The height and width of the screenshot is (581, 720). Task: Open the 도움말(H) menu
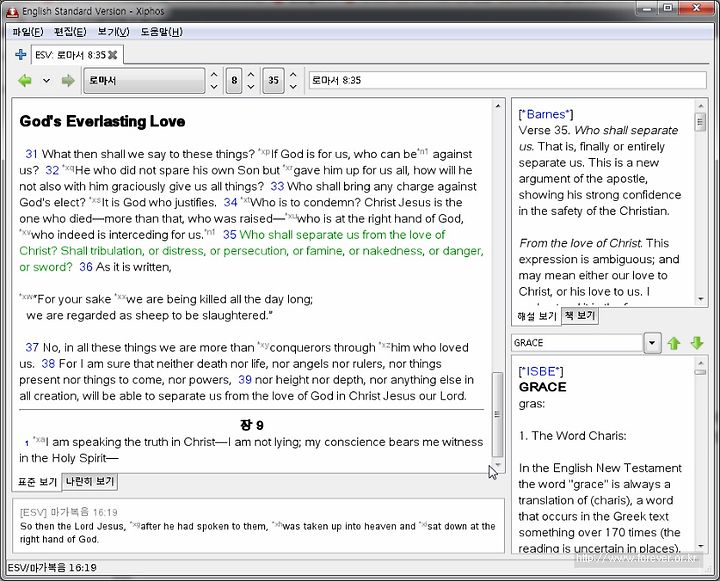click(161, 32)
